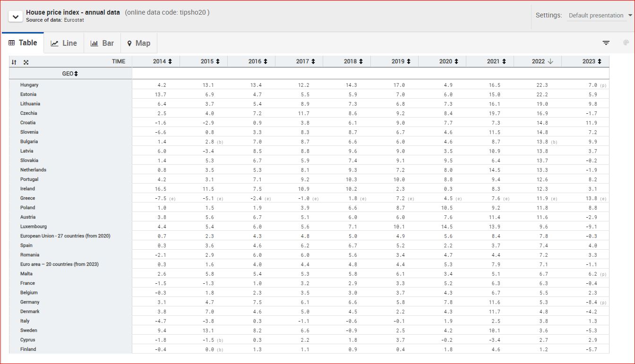Image resolution: width=635 pixels, height=364 pixels.
Task: Toggle sorting on the 2016 column
Action: click(265, 61)
